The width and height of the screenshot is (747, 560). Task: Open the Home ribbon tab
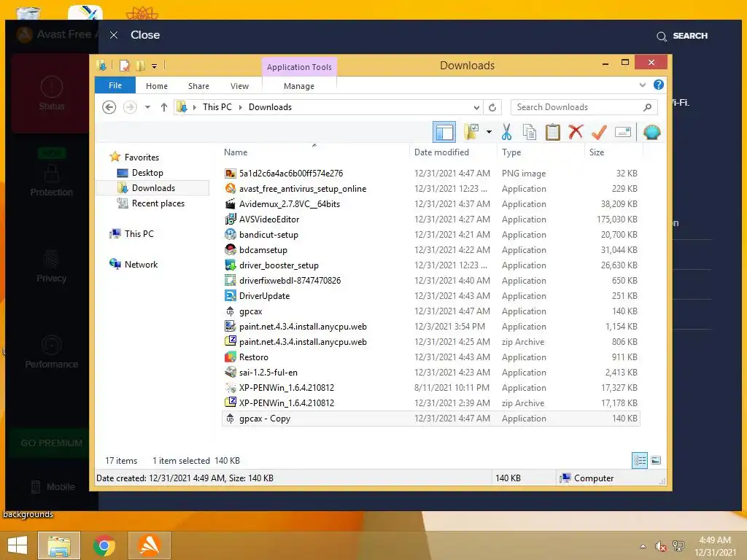(157, 86)
